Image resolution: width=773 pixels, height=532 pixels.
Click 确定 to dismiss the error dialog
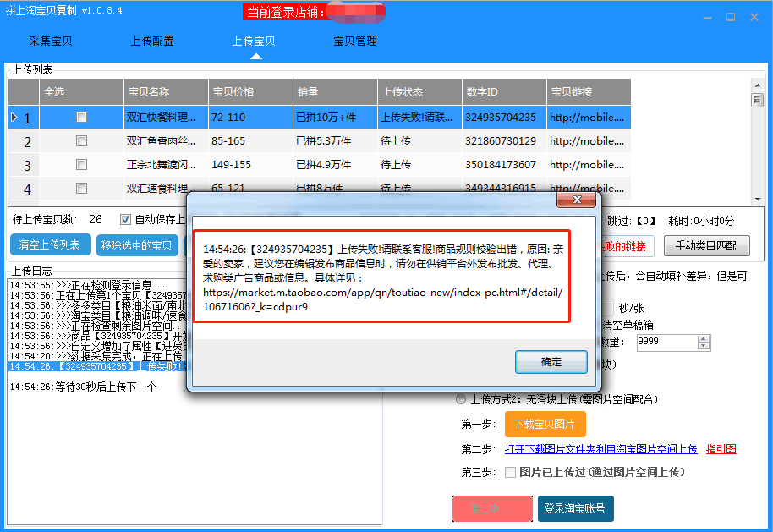(551, 362)
